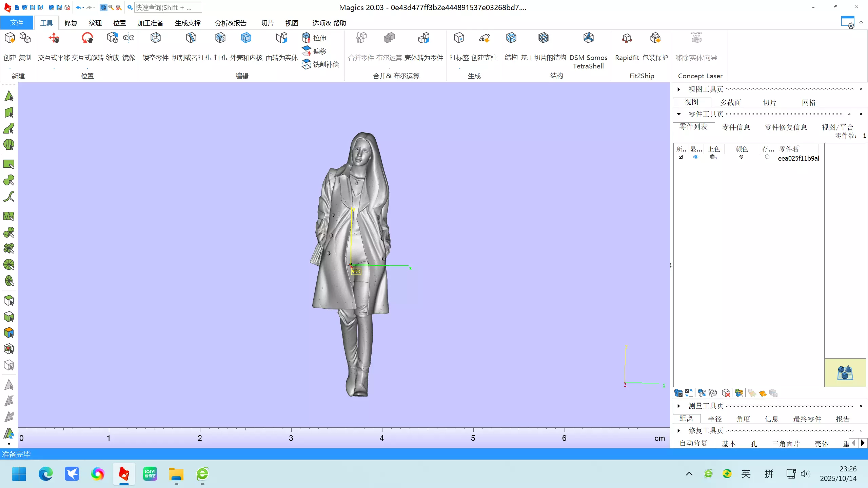Click the Interactive Rotate (交互式旋转) icon
This screenshot has width=868, height=488.
tap(87, 38)
